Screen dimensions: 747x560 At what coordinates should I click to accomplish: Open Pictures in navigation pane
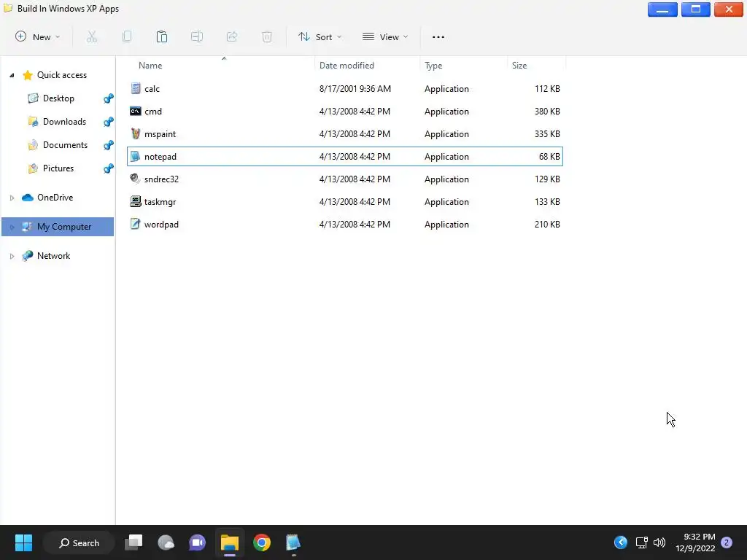pyautogui.click(x=58, y=168)
